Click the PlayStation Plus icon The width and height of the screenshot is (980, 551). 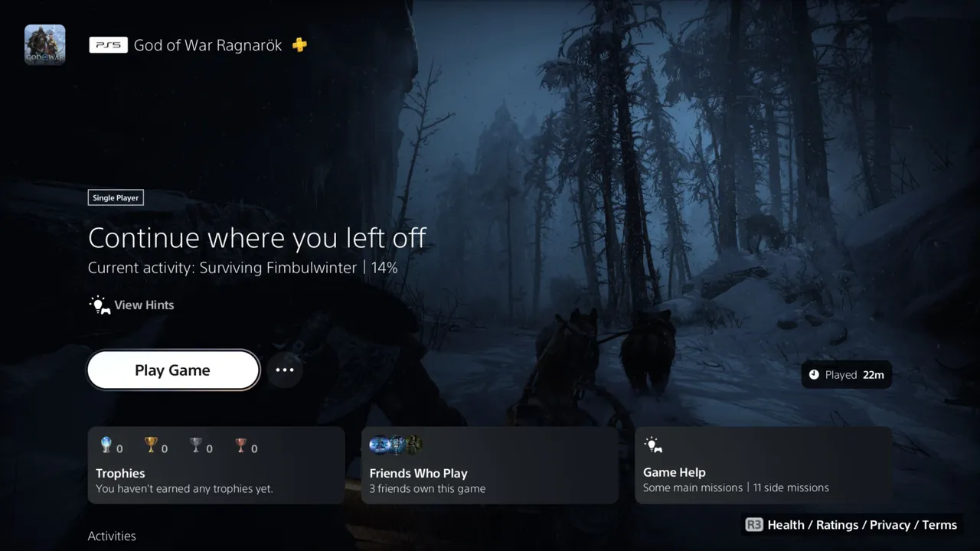pos(299,45)
